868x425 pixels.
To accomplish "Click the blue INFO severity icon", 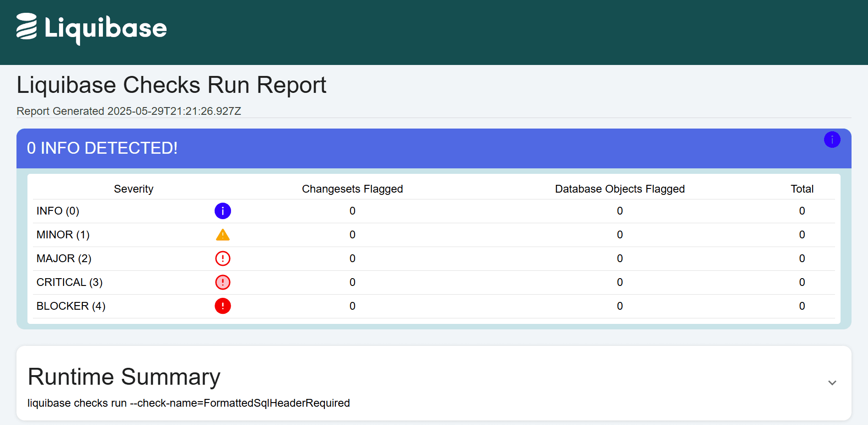I will [222, 211].
